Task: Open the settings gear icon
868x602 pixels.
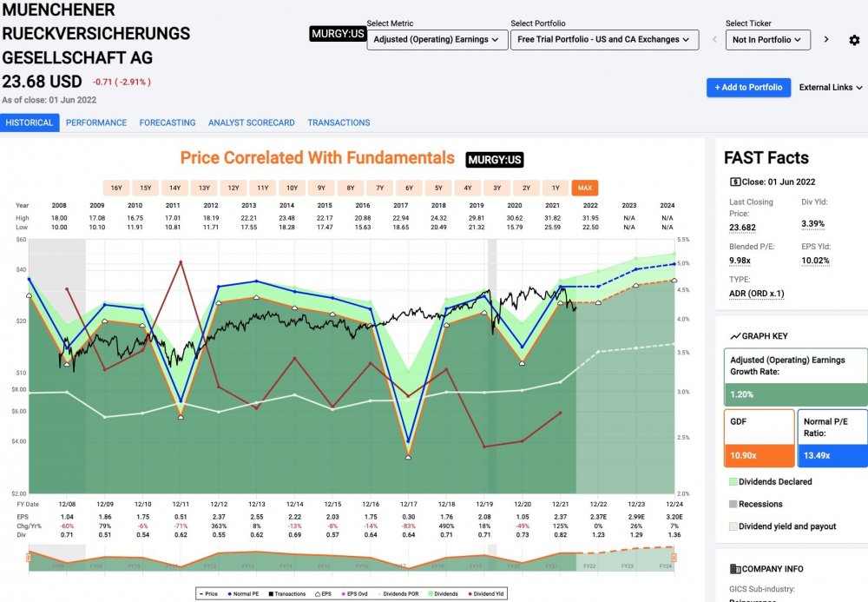Action: pos(854,40)
